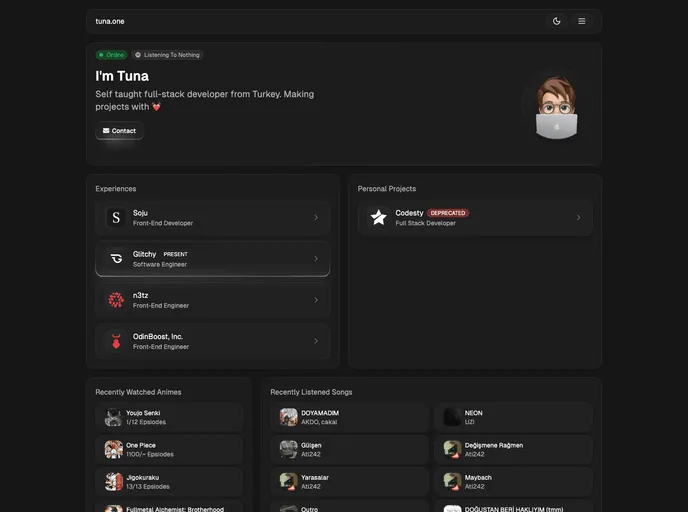Select the Yarasalar song title
The image size is (688, 512).
[x=315, y=477]
